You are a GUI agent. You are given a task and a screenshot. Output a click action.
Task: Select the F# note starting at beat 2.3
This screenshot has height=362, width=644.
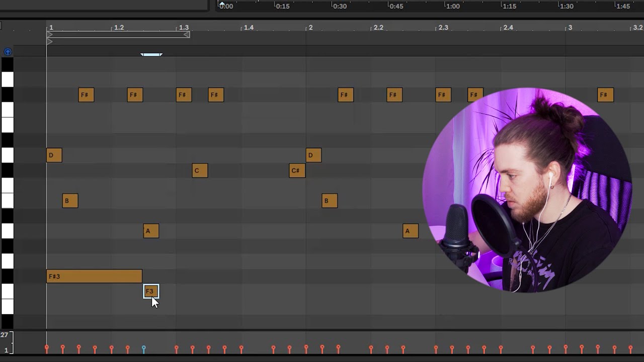click(x=443, y=95)
